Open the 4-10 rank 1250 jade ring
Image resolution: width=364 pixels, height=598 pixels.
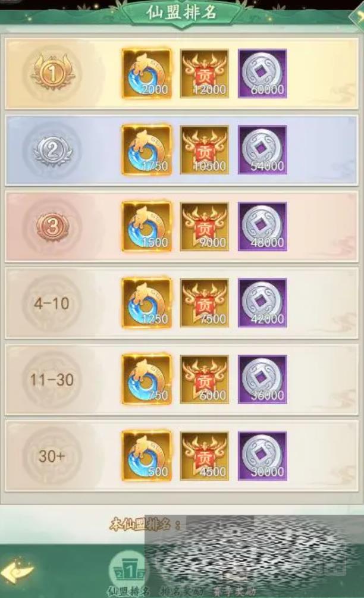(146, 303)
